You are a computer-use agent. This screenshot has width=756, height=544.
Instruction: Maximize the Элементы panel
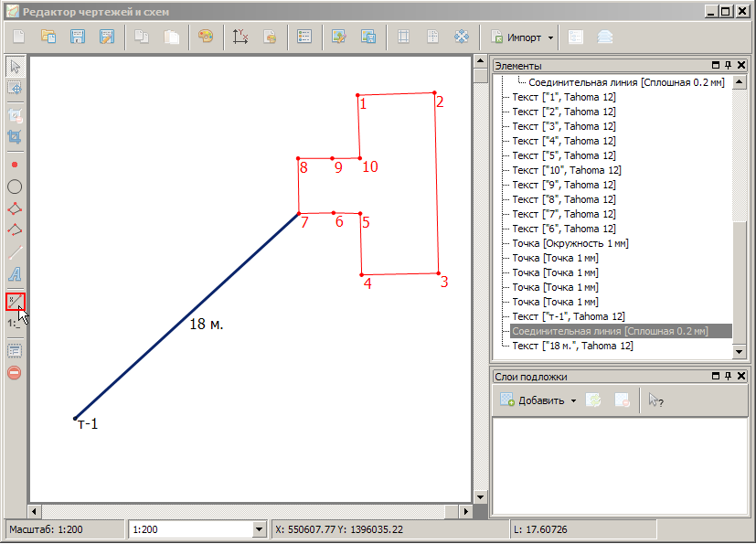pyautogui.click(x=716, y=66)
